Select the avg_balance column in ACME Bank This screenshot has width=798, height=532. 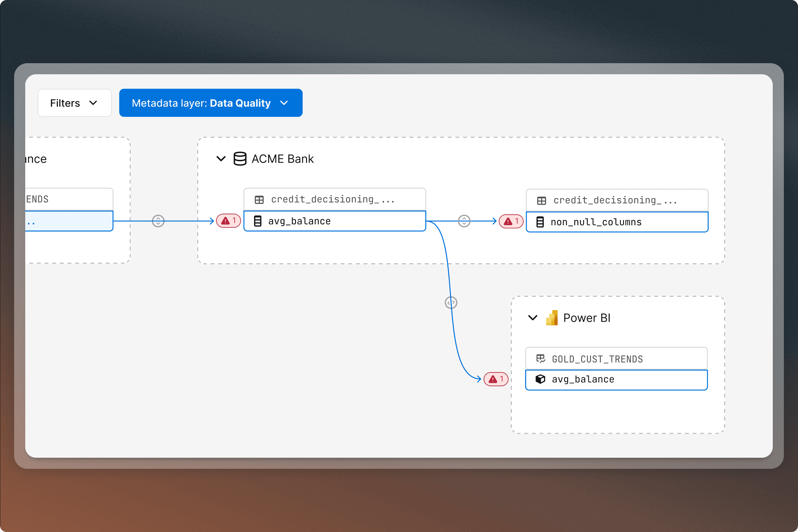335,221
